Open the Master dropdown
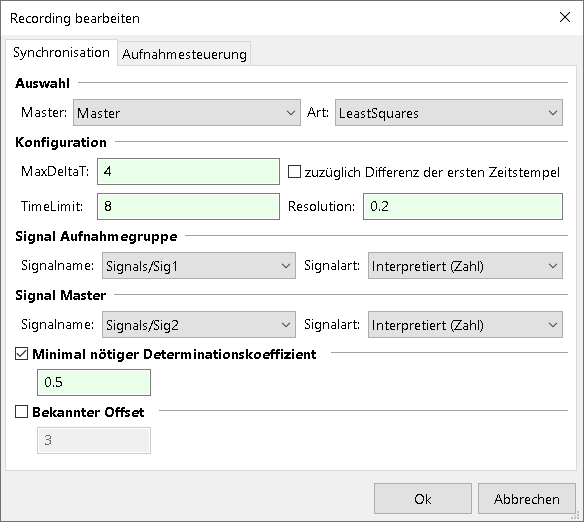The image size is (584, 522). [187, 112]
